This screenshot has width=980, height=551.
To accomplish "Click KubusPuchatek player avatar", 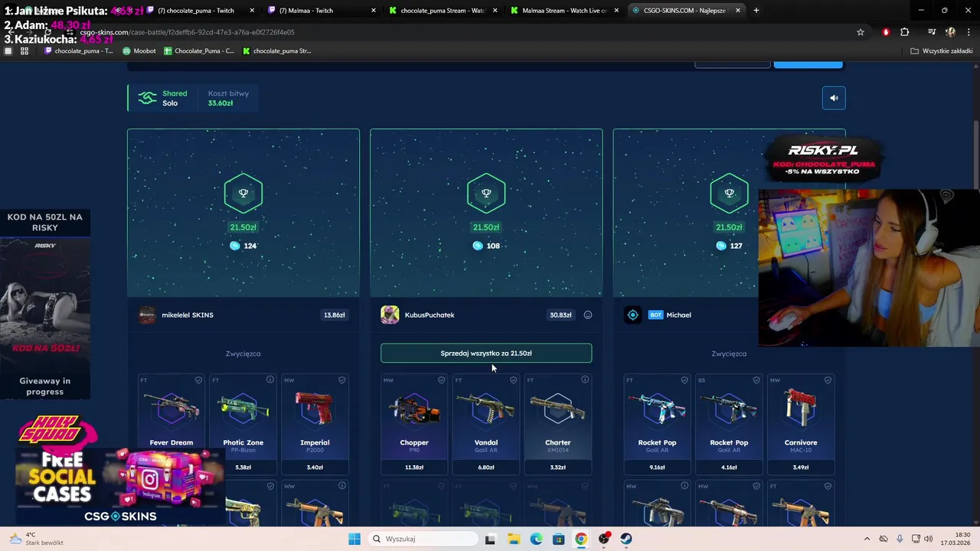I will coord(390,315).
